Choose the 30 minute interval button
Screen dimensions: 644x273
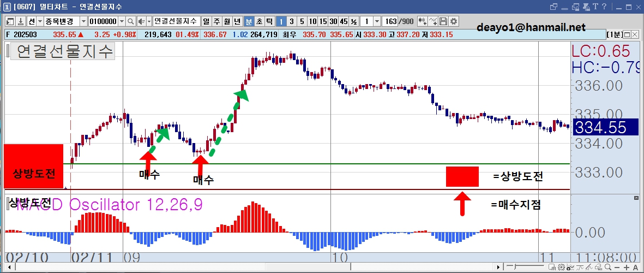click(x=333, y=21)
